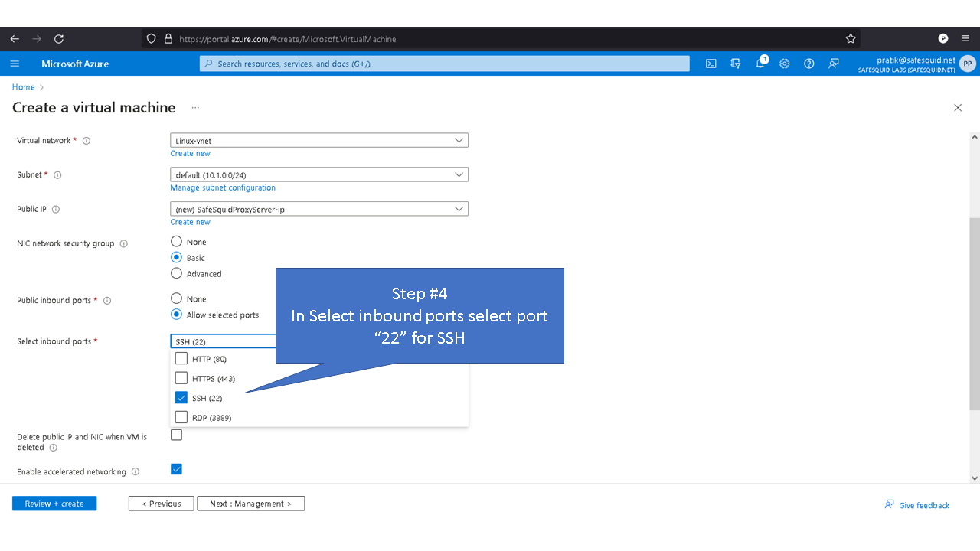980x551 pixels.
Task: Open Azure Cloud Shell icon
Action: tap(711, 64)
